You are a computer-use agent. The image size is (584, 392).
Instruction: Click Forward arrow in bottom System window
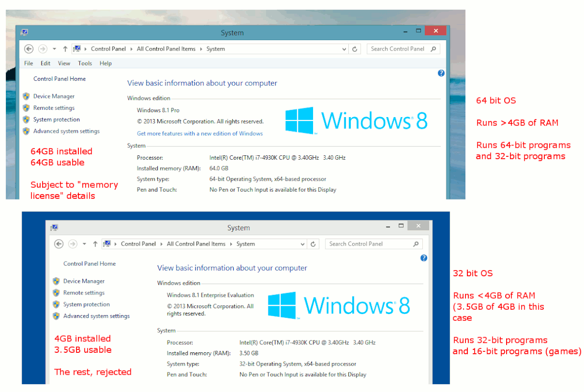coord(73,244)
